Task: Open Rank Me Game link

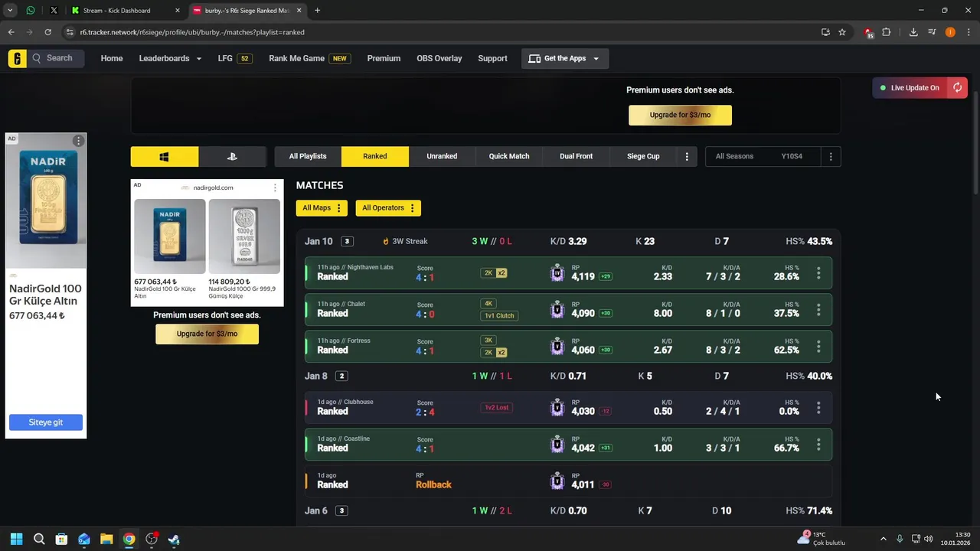Action: [x=309, y=58]
